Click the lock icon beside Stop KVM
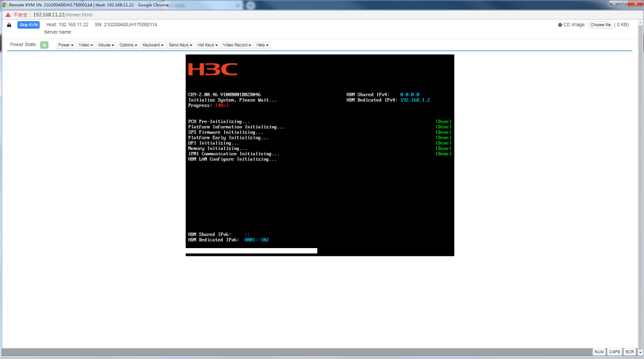Image resolution: width=644 pixels, height=359 pixels. pyautogui.click(x=9, y=25)
